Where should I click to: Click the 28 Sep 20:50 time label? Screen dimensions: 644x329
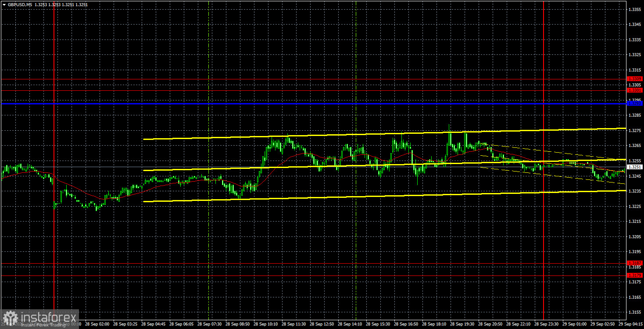tap(489, 324)
